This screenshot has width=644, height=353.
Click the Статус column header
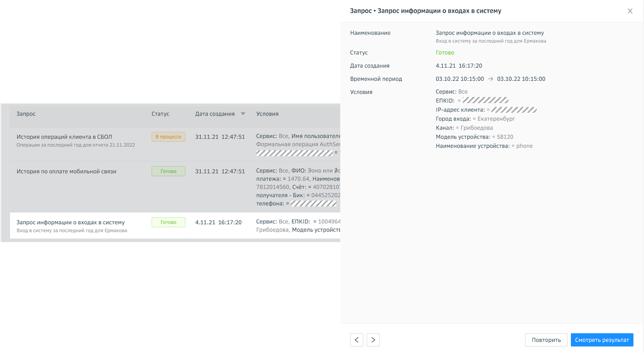(160, 114)
